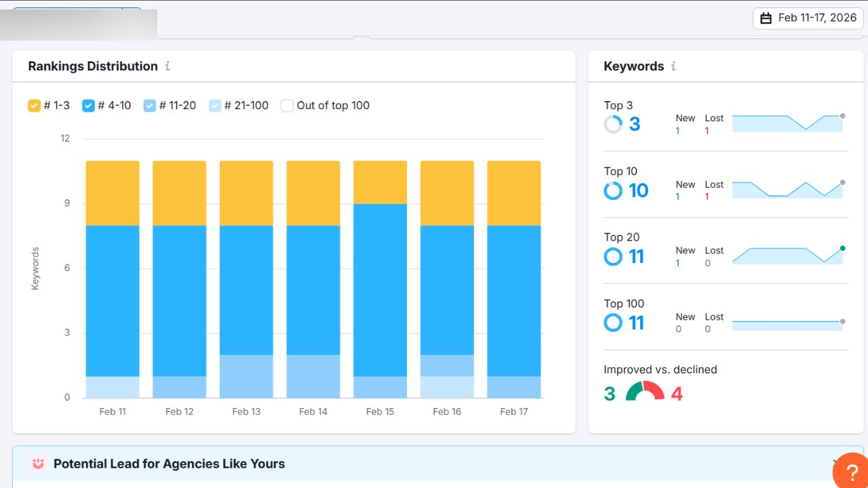
Task: Click the Keywords panel info icon
Action: pyautogui.click(x=673, y=66)
